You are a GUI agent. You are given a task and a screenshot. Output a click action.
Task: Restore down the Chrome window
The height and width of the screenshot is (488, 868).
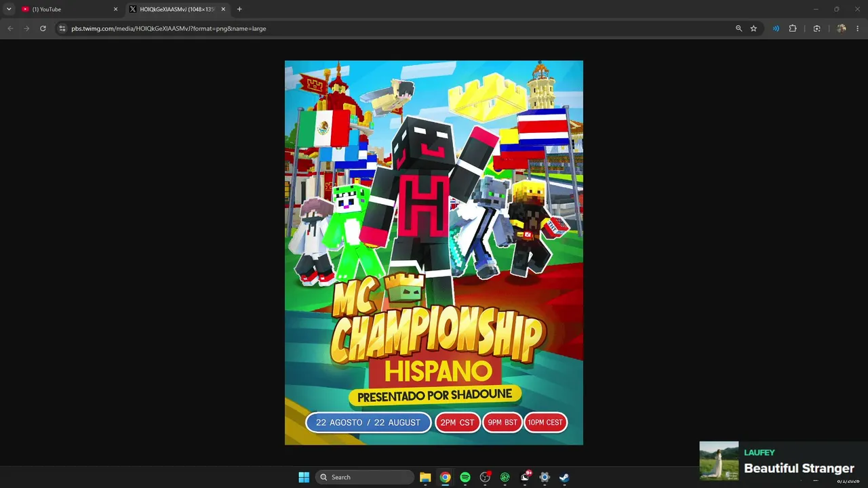point(837,9)
